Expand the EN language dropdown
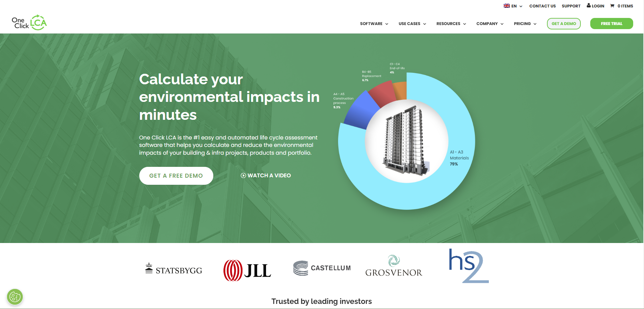This screenshot has height=309, width=644. [x=521, y=6]
